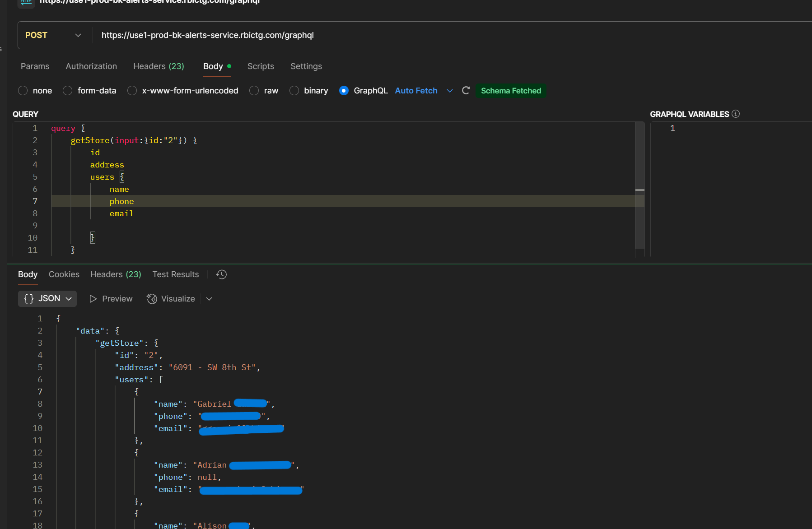Click the refresh schema icon

466,91
